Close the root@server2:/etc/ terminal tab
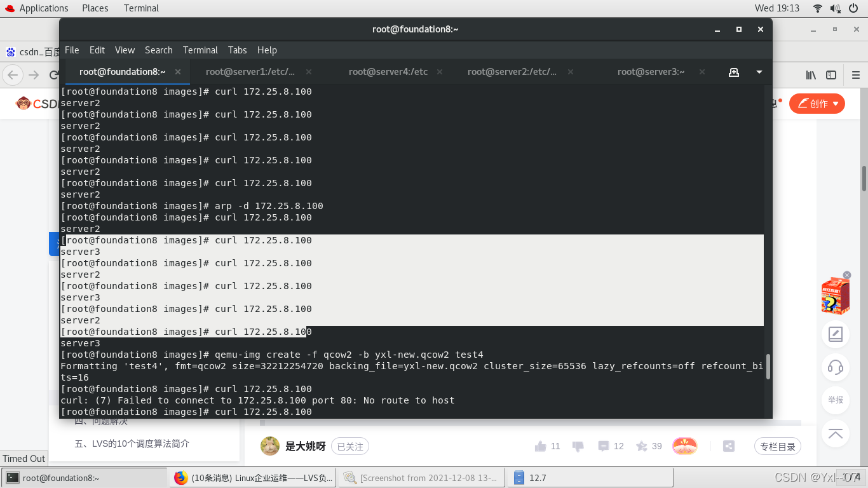The width and height of the screenshot is (868, 488). click(571, 72)
